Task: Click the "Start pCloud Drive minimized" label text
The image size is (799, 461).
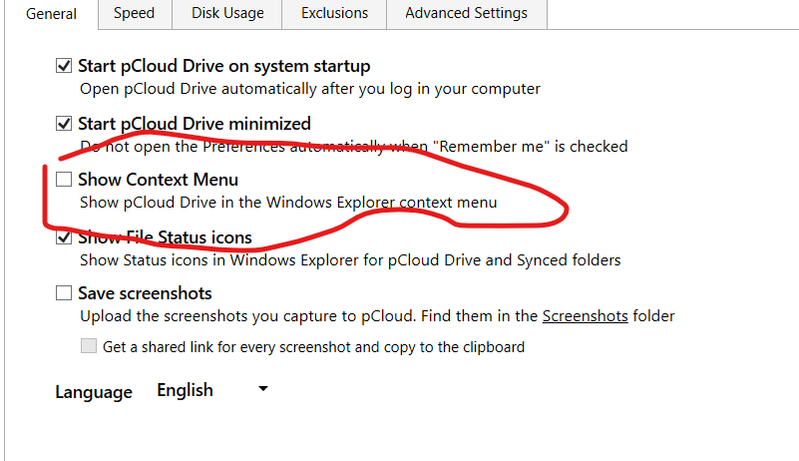Action: [194, 124]
